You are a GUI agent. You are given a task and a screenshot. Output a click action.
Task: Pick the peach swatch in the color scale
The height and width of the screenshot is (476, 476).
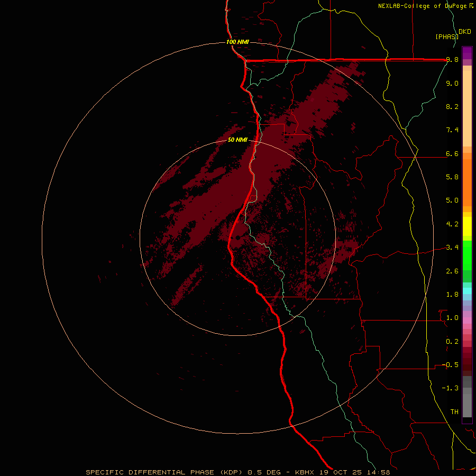pyautogui.click(x=467, y=108)
